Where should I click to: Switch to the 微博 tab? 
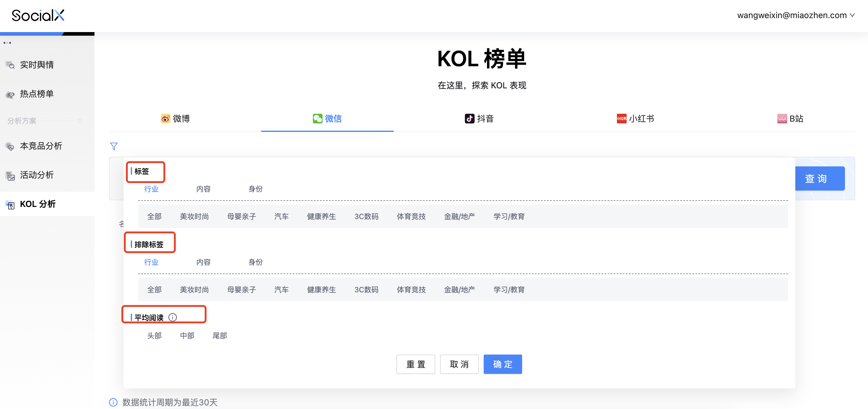pyautogui.click(x=175, y=119)
